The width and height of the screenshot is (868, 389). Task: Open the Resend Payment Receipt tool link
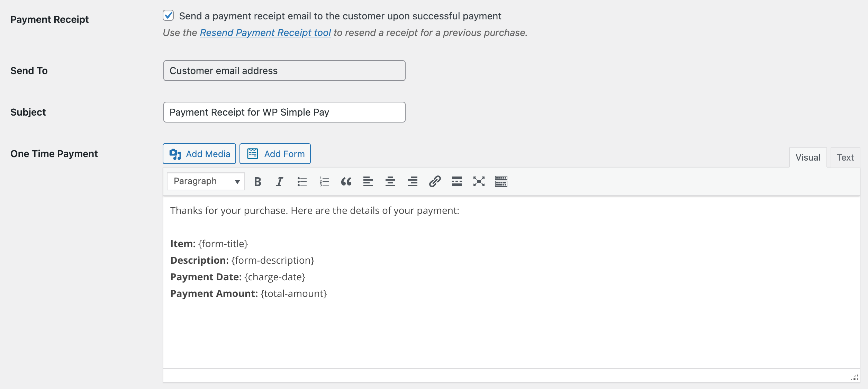pyautogui.click(x=265, y=33)
